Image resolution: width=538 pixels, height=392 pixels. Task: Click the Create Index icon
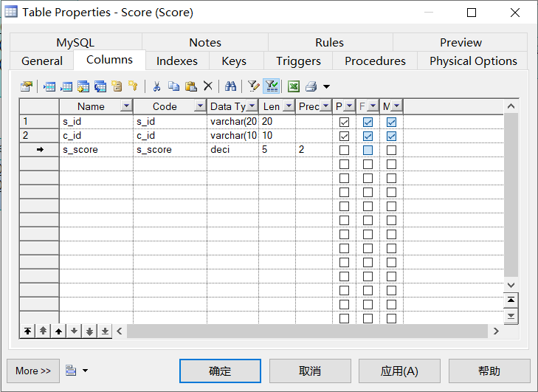[117, 86]
